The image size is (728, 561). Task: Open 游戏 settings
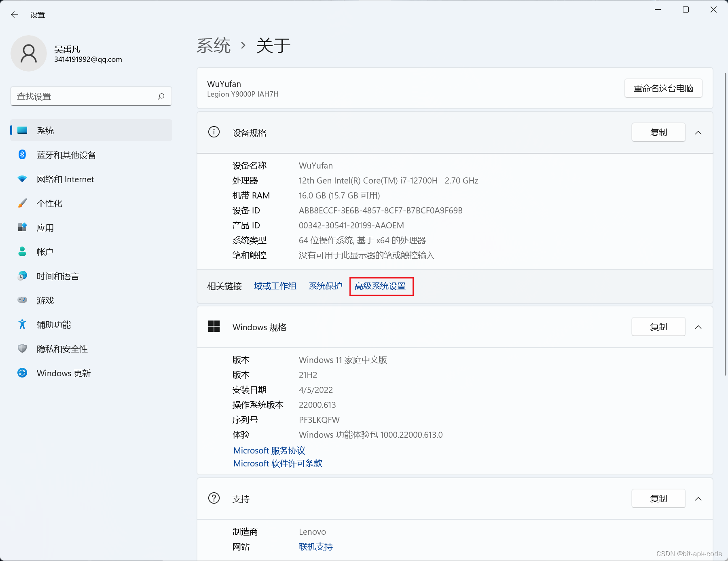(91, 300)
